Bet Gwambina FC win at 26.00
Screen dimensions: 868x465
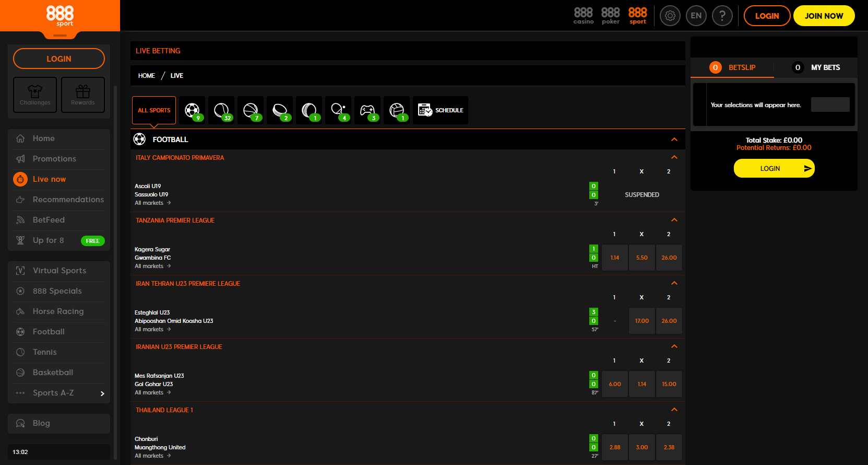coord(669,258)
